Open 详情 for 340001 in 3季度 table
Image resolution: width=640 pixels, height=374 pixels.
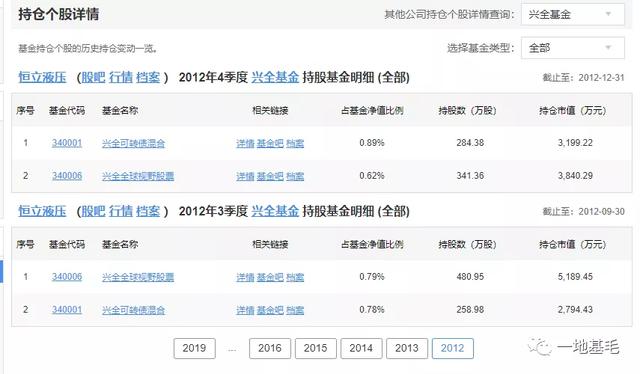(245, 310)
